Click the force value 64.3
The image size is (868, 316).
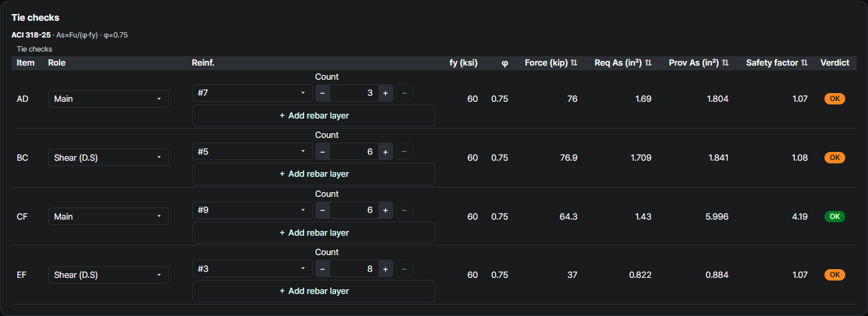point(569,216)
